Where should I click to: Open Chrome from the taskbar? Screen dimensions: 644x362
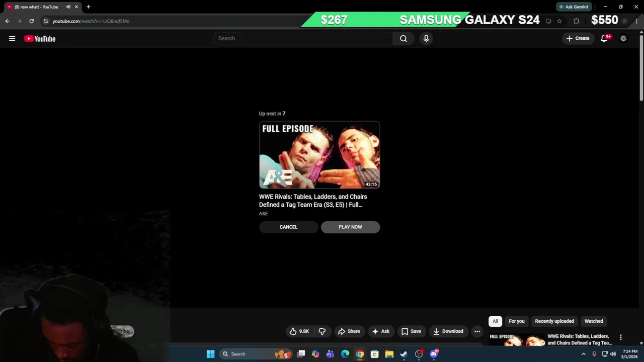pyautogui.click(x=360, y=354)
